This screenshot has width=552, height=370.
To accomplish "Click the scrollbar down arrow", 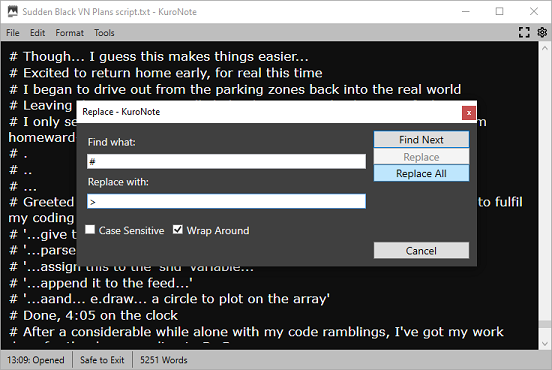I will click(545, 344).
